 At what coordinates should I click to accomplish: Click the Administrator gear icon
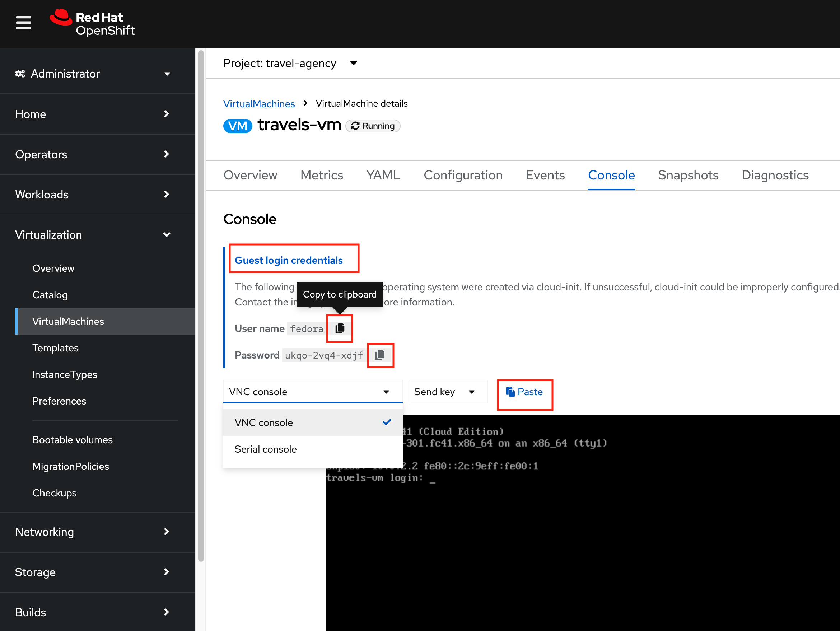[20, 74]
